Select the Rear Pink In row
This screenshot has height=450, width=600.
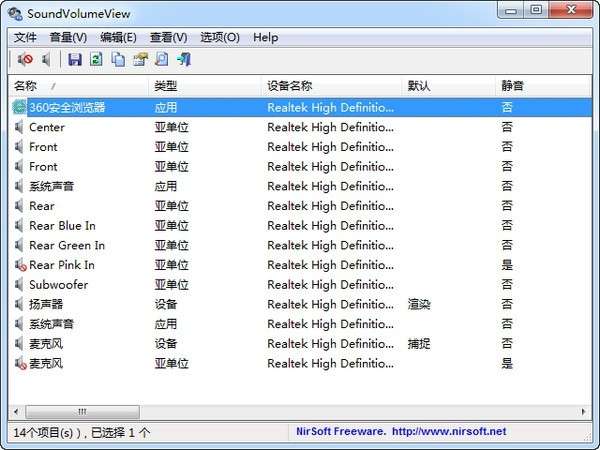pyautogui.click(x=300, y=265)
